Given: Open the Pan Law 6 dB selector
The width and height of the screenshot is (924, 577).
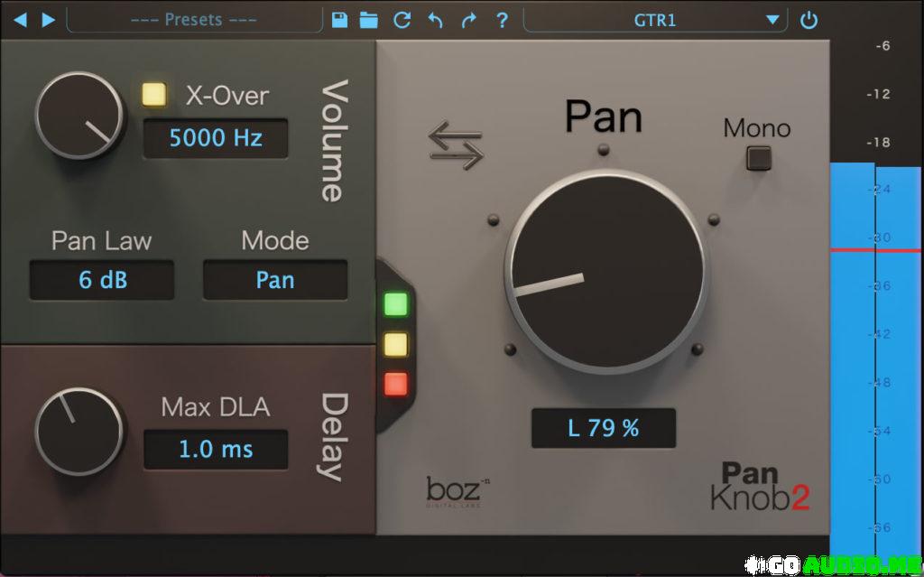Looking at the screenshot, I should point(102,280).
